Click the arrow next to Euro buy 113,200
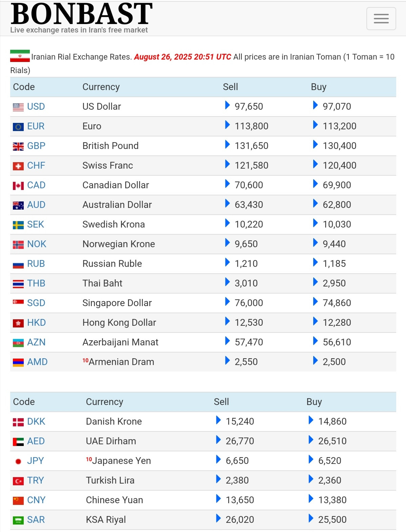Viewport: 406px width, 532px height. point(316,125)
